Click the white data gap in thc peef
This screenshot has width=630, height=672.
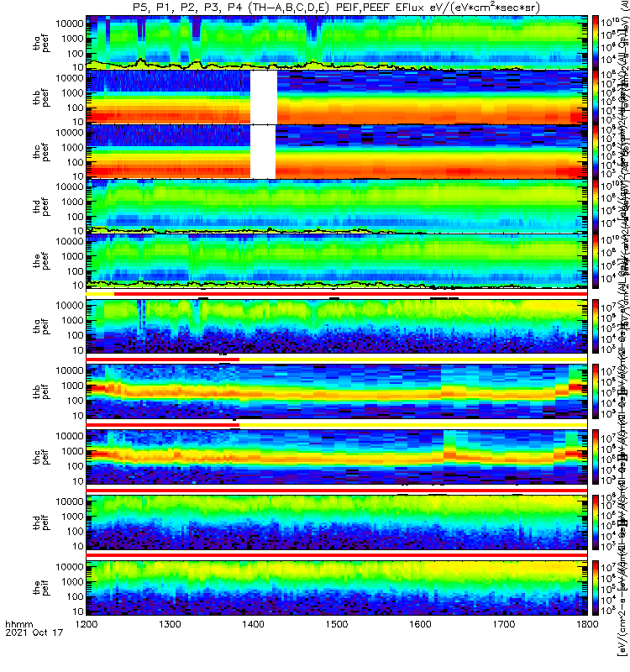pos(263,152)
